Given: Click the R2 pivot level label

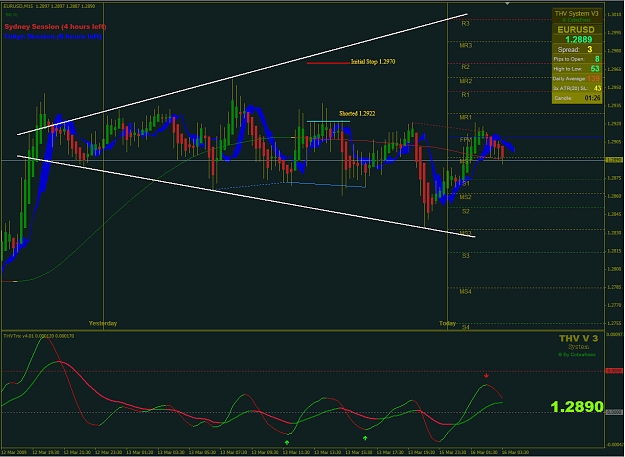Looking at the screenshot, I should click(x=466, y=67).
